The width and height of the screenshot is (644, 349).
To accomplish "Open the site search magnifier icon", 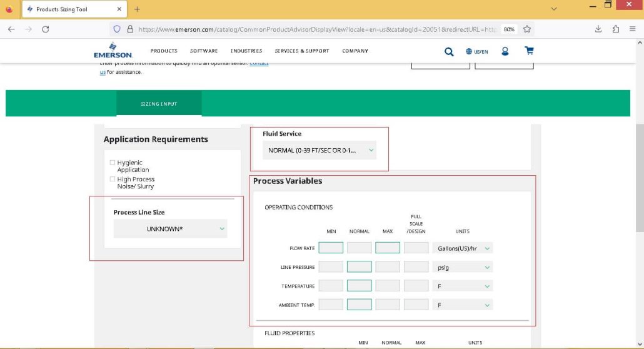I will pos(448,51).
